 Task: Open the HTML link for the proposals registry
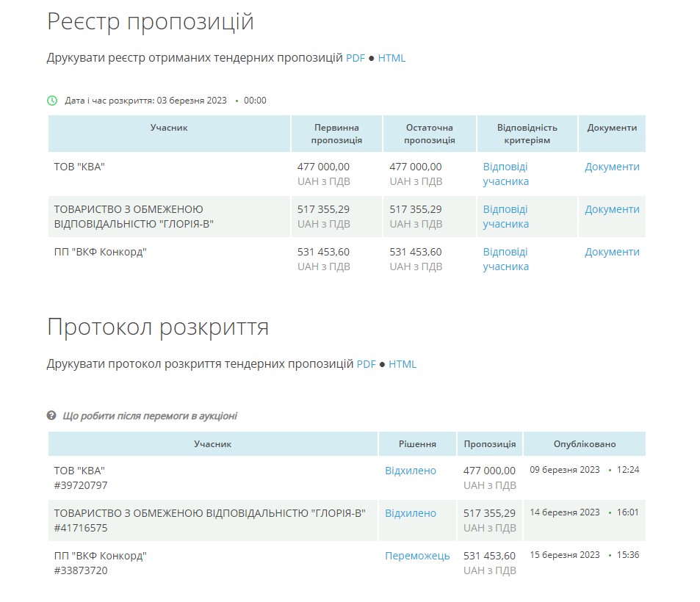pyautogui.click(x=392, y=58)
